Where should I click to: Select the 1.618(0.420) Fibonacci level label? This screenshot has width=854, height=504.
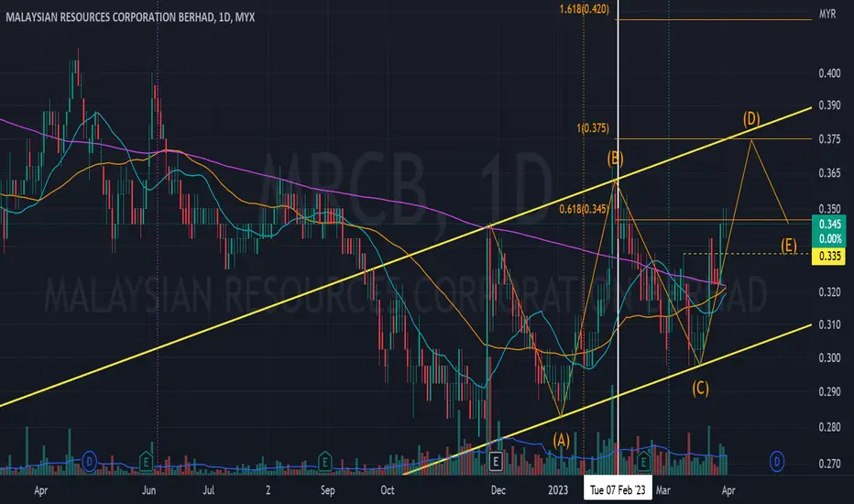[x=585, y=9]
